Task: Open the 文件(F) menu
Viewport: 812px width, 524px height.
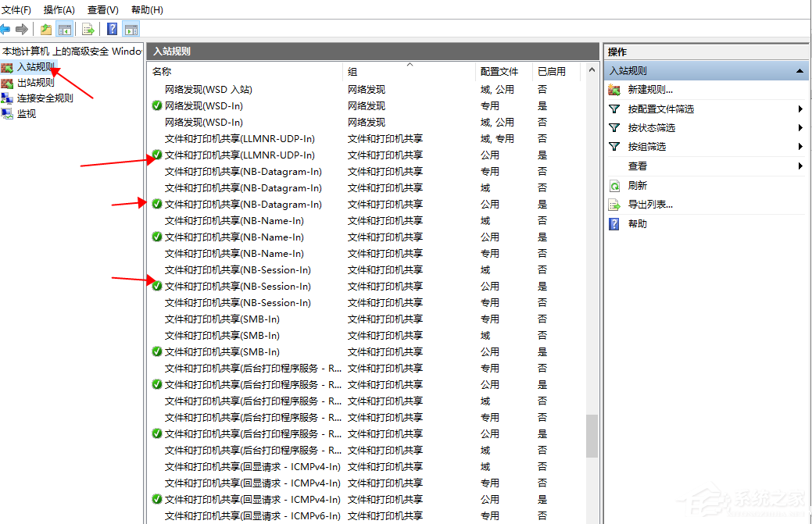Action: [17, 9]
